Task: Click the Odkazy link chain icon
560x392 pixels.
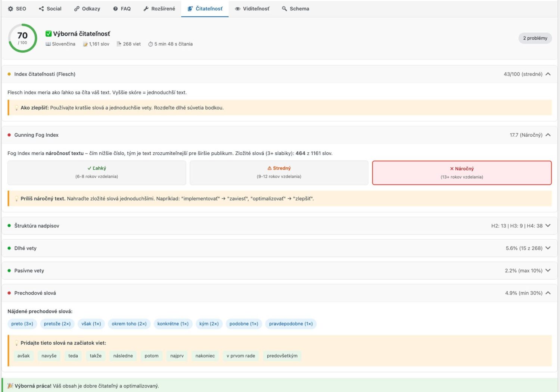Action: (x=77, y=9)
